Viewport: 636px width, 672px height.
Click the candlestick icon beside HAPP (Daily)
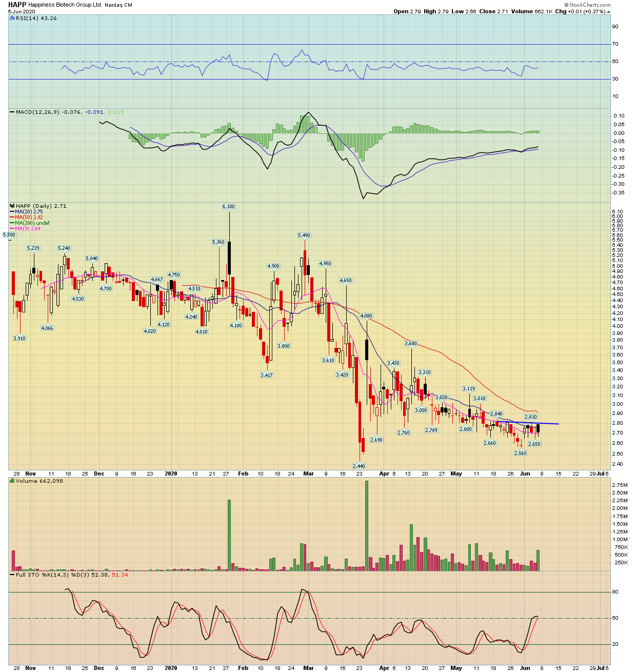12,206
